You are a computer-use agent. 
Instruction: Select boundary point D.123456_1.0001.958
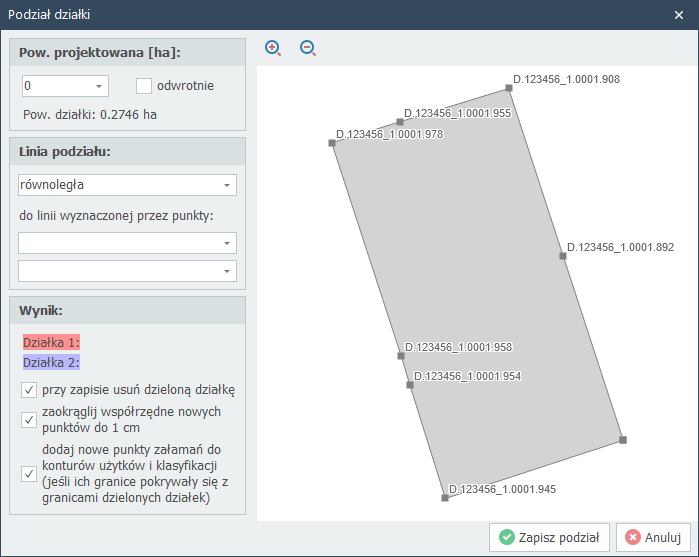pyautogui.click(x=400, y=355)
